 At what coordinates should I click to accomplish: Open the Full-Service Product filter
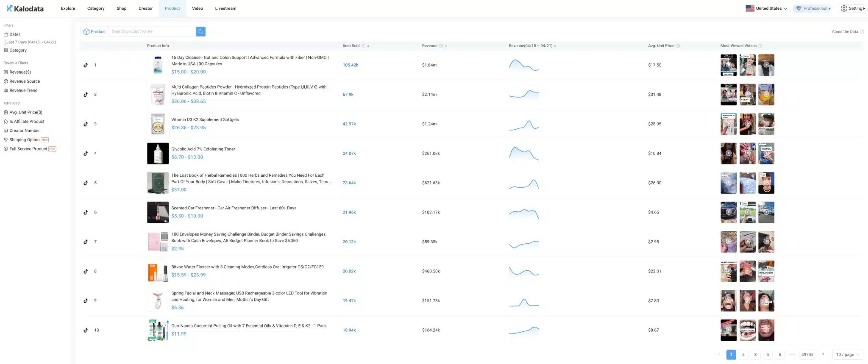pos(28,149)
